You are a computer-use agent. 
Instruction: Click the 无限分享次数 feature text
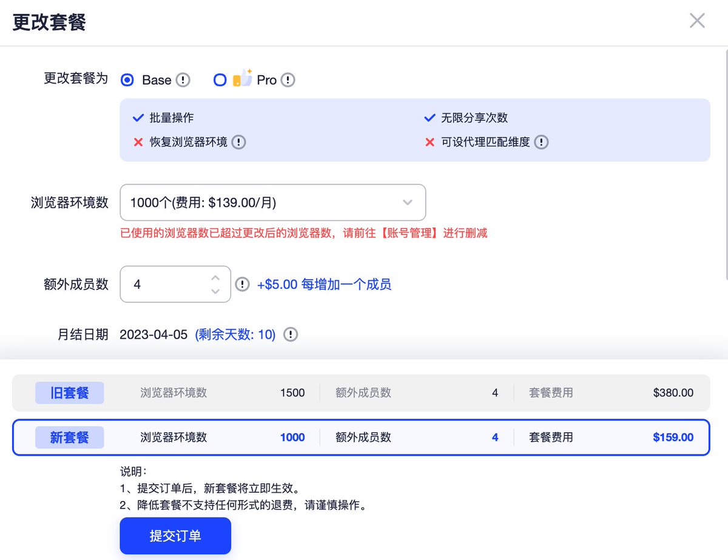point(474,118)
